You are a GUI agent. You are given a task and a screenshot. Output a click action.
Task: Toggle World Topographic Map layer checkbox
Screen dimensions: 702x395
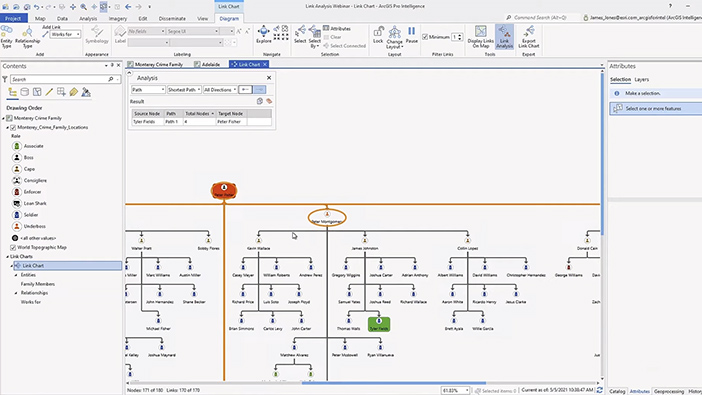[13, 247]
